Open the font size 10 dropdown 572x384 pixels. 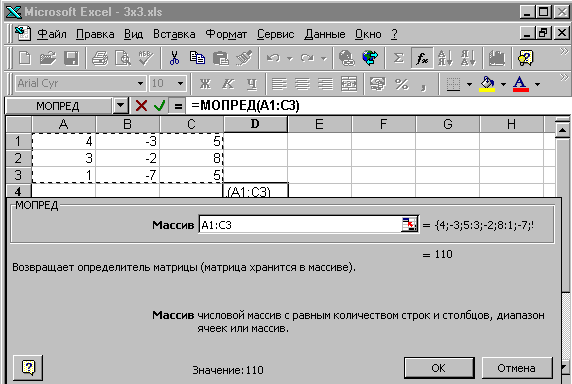[180, 84]
